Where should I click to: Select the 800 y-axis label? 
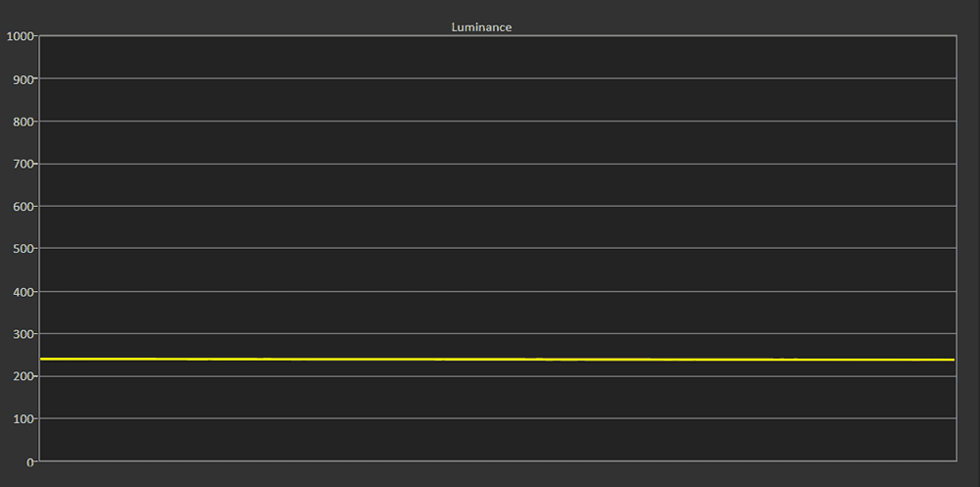click(24, 122)
